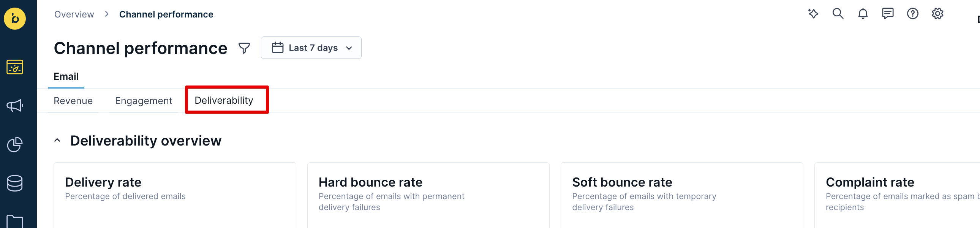Select the Email channel tab
The height and width of the screenshot is (228, 980).
click(66, 76)
